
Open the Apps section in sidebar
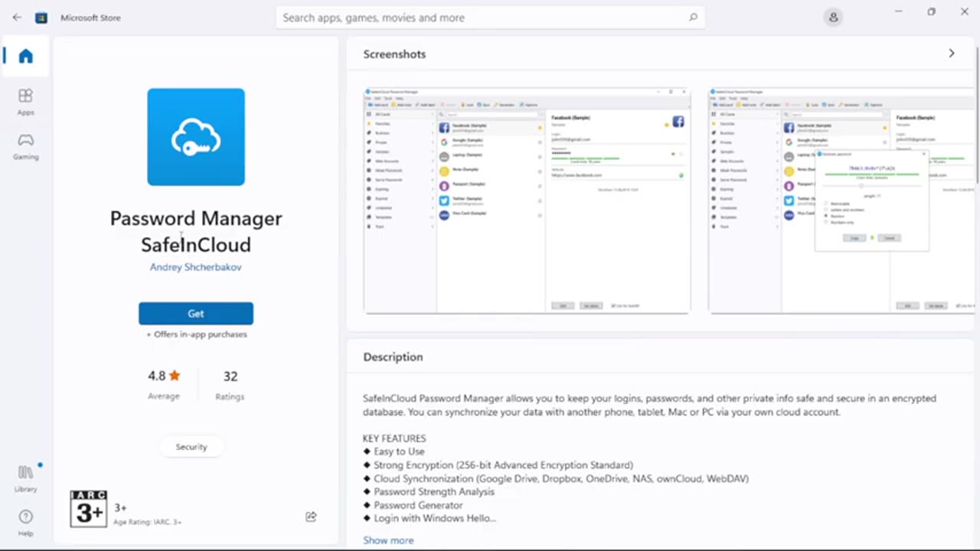25,101
